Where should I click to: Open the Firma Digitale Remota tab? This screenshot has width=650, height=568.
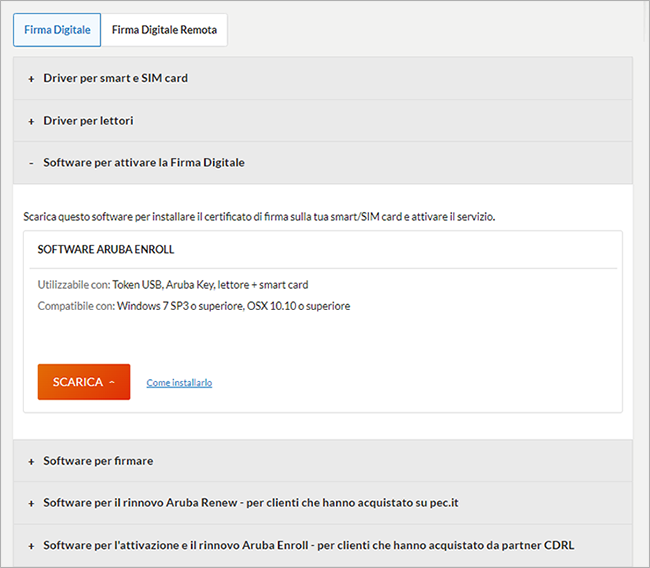coord(164,30)
